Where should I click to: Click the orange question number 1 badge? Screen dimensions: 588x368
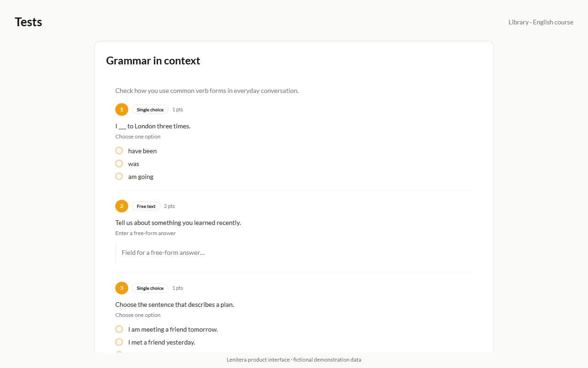(122, 109)
